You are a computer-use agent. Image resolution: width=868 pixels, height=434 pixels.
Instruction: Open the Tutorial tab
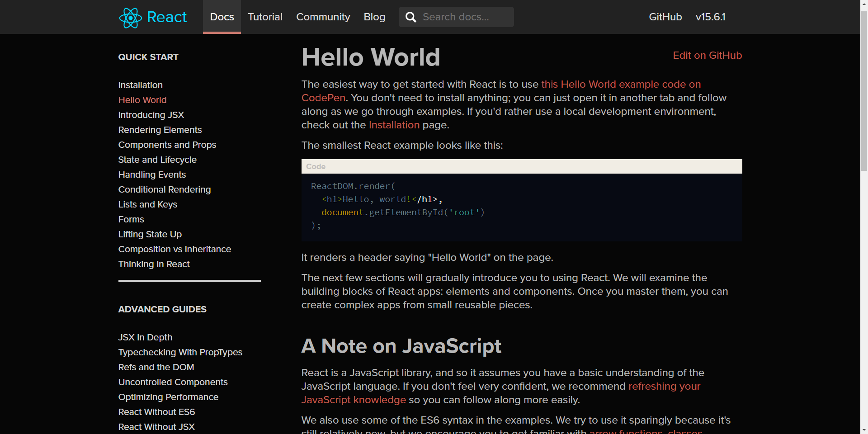click(x=265, y=17)
